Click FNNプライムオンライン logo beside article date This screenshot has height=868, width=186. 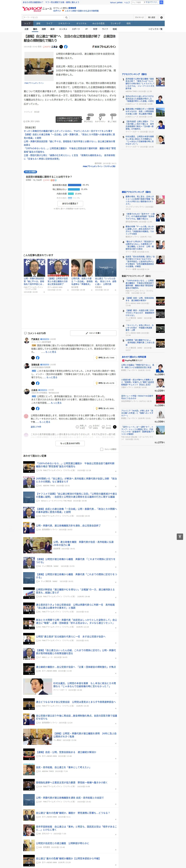(104, 47)
